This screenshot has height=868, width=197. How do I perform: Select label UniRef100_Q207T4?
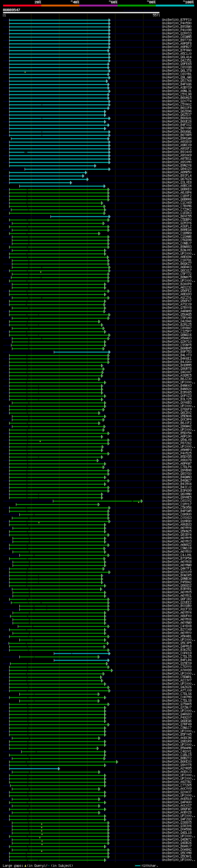[x=177, y=101]
